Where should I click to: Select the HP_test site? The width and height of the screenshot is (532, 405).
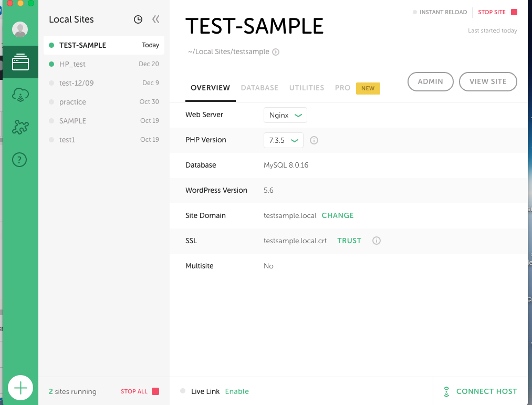pos(104,64)
